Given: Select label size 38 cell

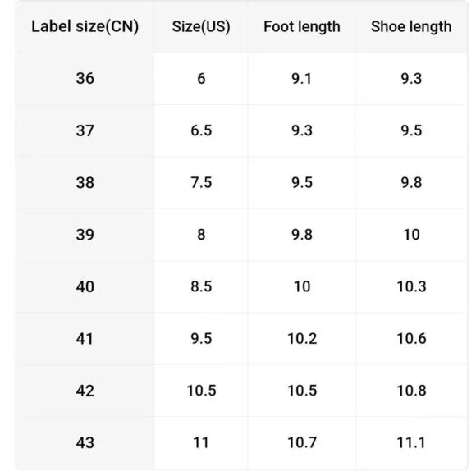Looking at the screenshot, I should coord(85,183).
